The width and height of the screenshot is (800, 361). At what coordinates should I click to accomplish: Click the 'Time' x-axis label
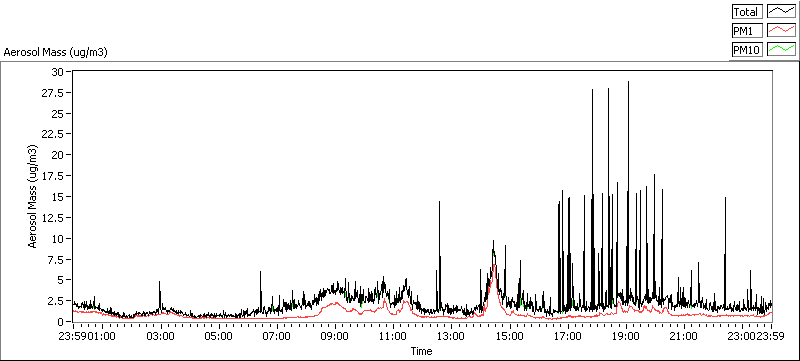point(421,351)
